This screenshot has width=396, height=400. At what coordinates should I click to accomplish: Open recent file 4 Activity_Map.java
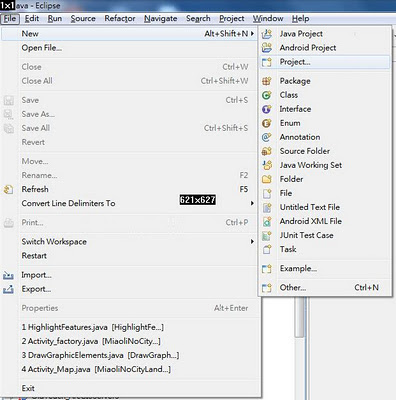129,369
